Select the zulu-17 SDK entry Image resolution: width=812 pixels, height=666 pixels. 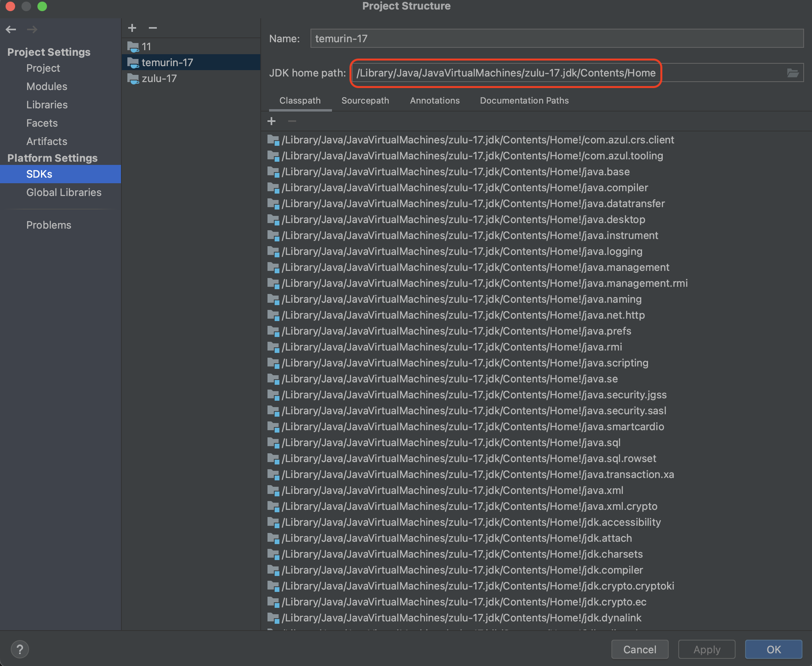[x=159, y=78]
